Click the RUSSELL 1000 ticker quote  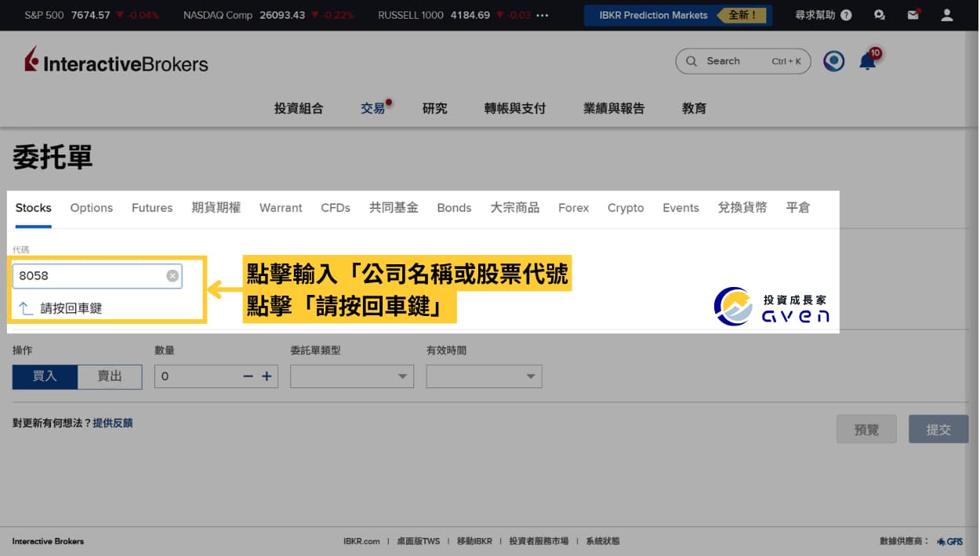coord(455,15)
